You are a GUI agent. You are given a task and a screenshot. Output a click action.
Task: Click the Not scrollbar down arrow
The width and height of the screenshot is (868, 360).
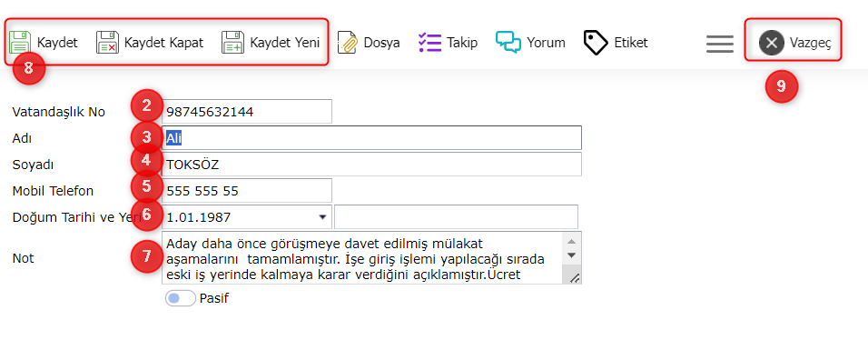coord(572,255)
